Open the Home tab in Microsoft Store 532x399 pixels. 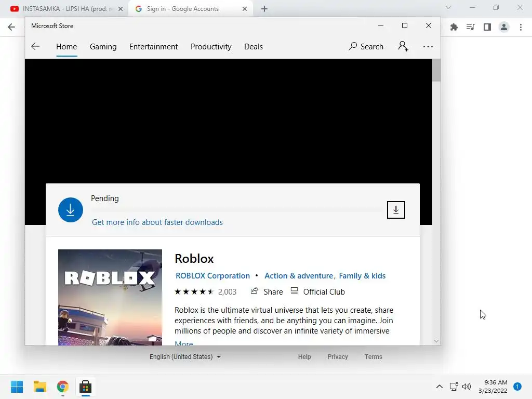(66, 46)
